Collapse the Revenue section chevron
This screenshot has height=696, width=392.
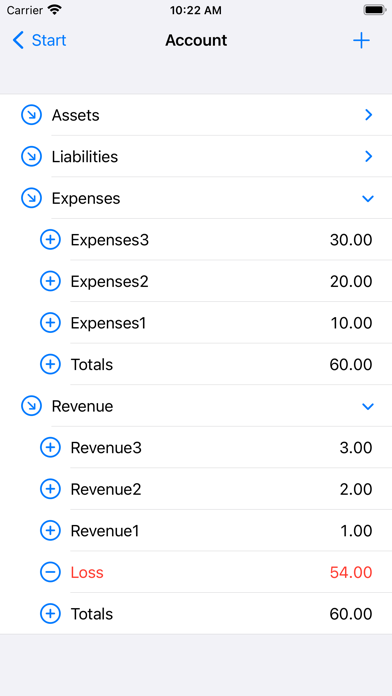click(x=368, y=407)
